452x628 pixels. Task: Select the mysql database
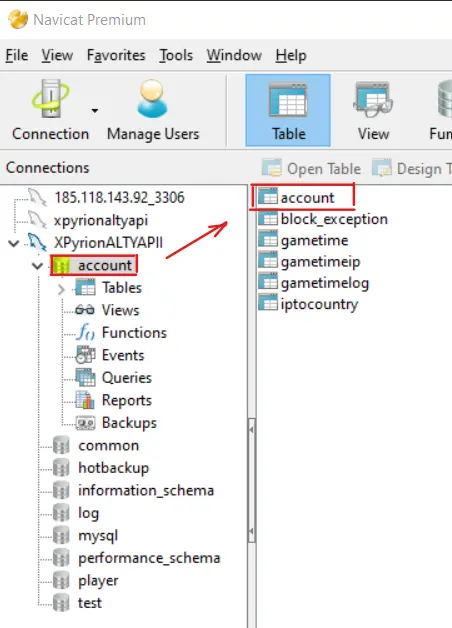(x=98, y=535)
